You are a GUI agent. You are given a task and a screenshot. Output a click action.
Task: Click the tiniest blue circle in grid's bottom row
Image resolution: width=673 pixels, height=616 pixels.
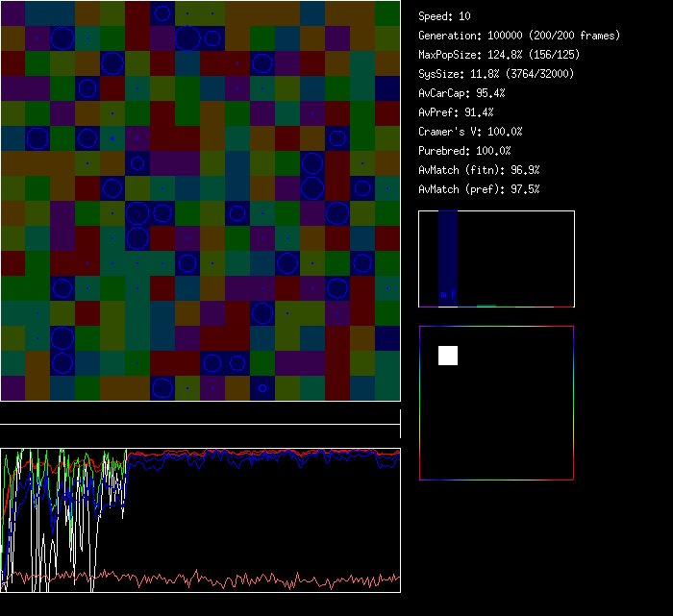[262, 388]
